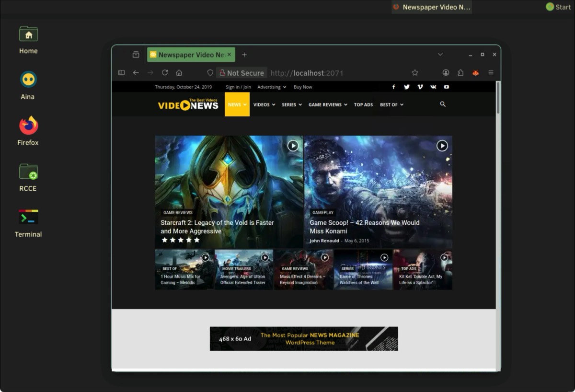Bookmark this page with star icon

pyautogui.click(x=415, y=73)
